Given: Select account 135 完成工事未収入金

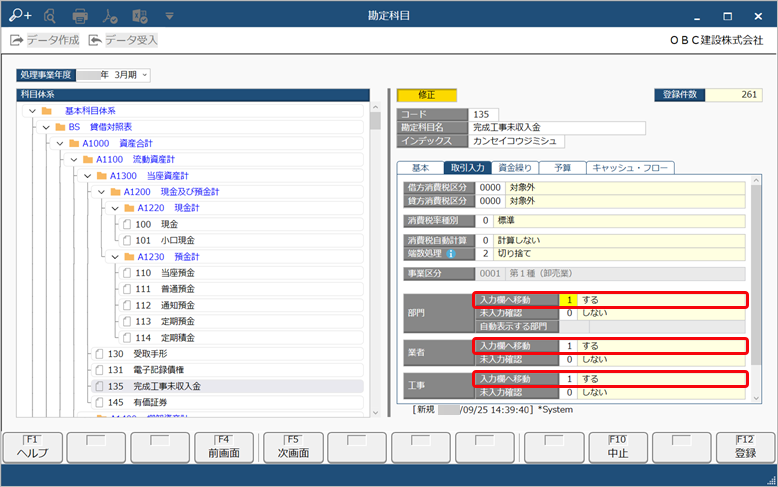Looking at the screenshot, I should 227,386.
